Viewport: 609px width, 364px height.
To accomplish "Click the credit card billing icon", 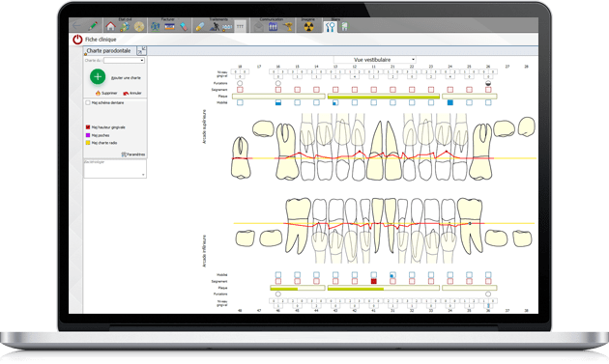I will [x=169, y=26].
